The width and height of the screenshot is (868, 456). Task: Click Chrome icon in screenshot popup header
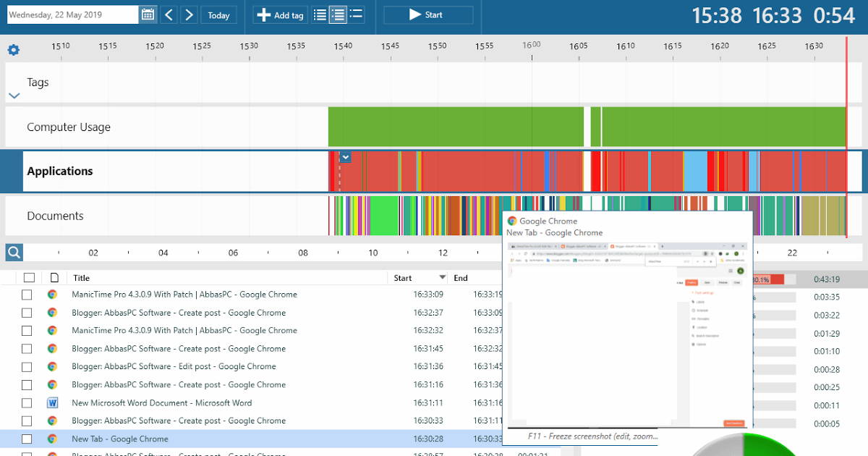click(x=512, y=221)
